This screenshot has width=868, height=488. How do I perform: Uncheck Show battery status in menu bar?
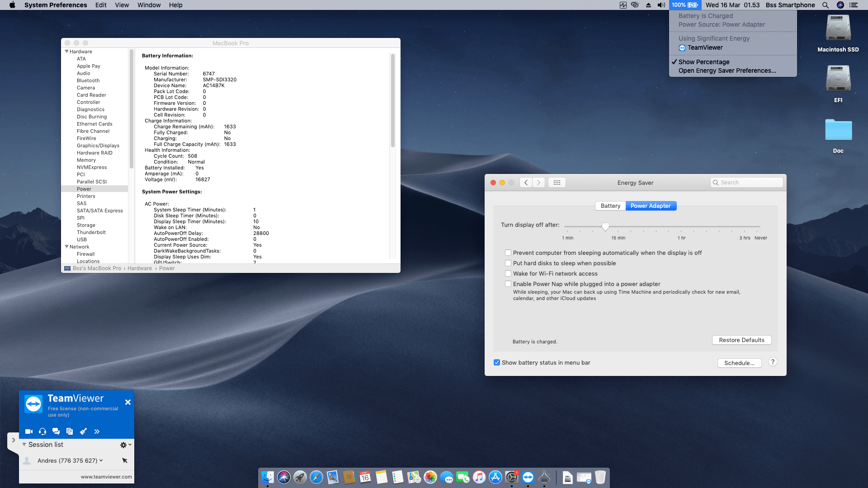pos(497,362)
